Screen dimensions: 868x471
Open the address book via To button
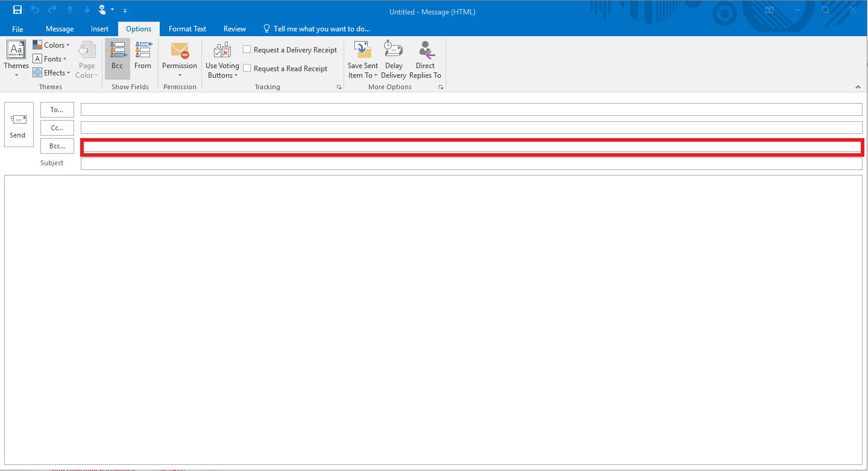pos(57,109)
